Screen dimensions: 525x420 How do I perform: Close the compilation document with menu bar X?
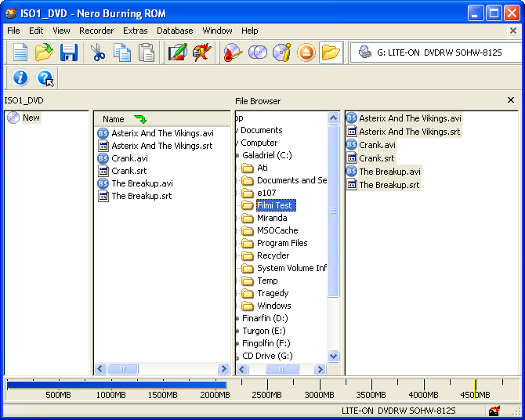click(x=512, y=31)
